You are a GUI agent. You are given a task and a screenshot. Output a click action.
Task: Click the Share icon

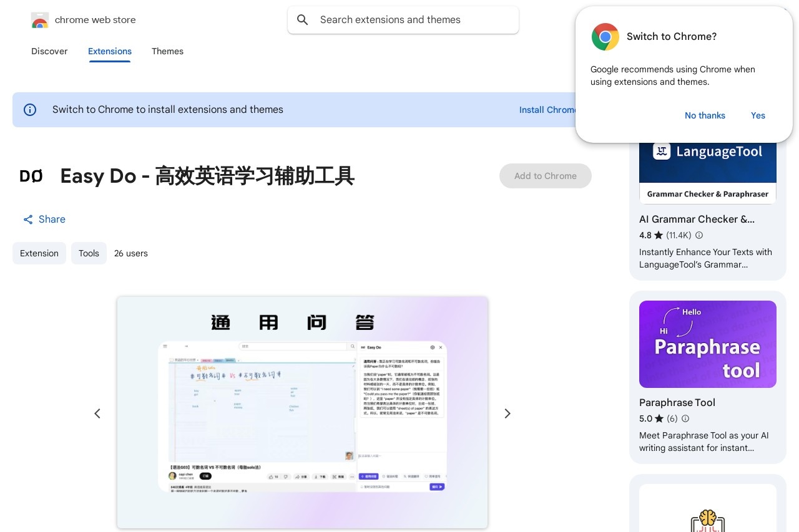pos(28,220)
